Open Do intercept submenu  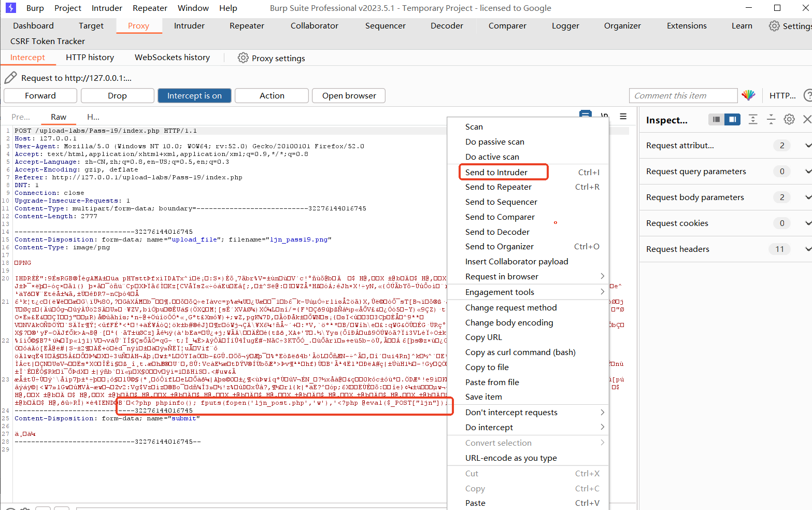tap(528, 427)
